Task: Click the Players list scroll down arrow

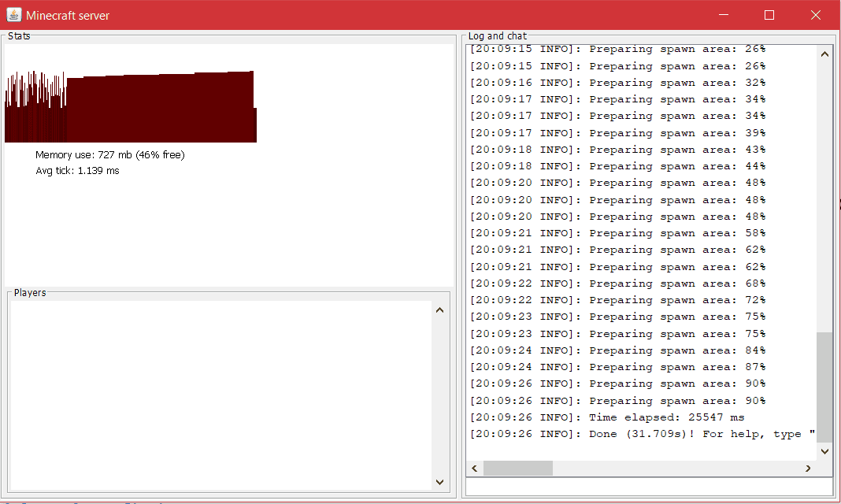Action: [x=439, y=482]
